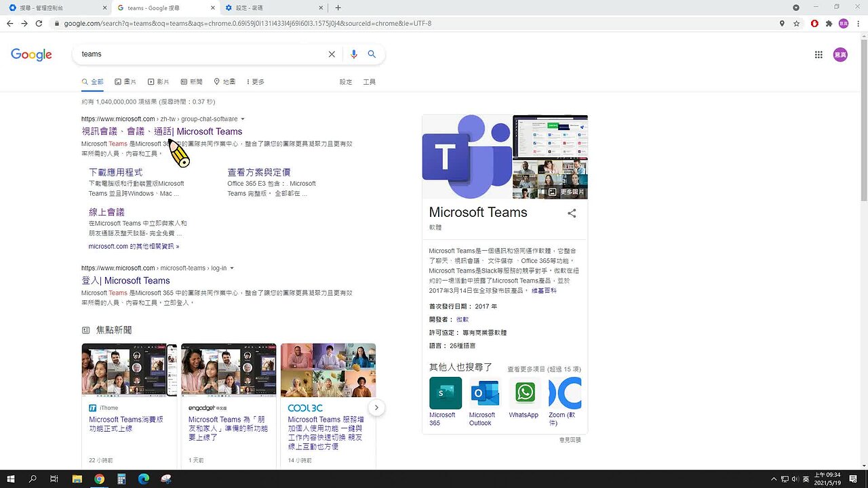Open 查看更多項目 (超過 15 項) link

tap(544, 369)
